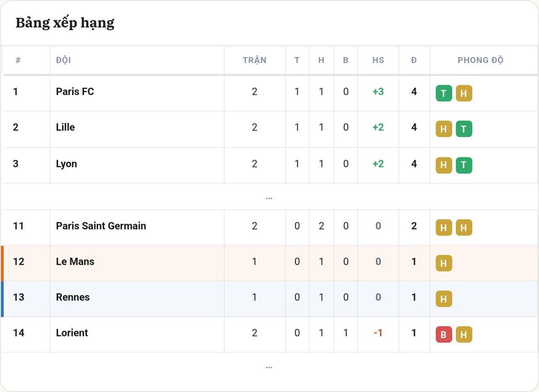The image size is (539, 392).
Task: Click Lille's +2 goal difference value
Action: point(378,127)
